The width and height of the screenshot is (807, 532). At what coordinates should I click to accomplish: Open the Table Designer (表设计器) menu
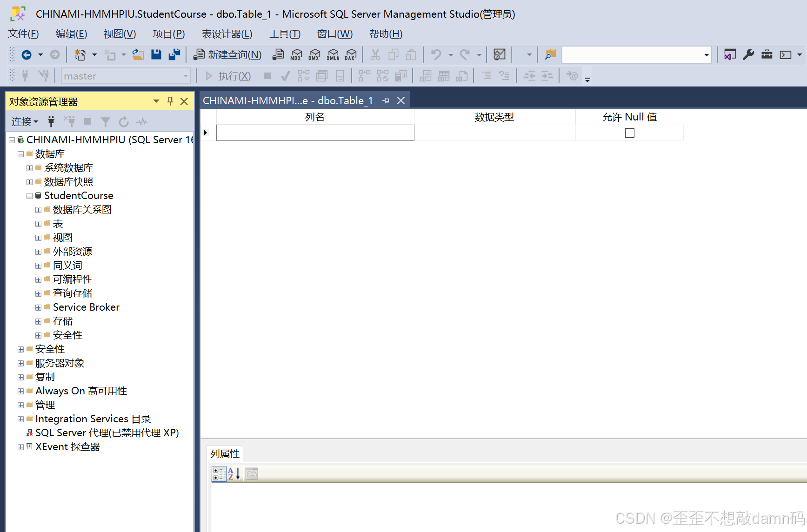click(x=227, y=34)
